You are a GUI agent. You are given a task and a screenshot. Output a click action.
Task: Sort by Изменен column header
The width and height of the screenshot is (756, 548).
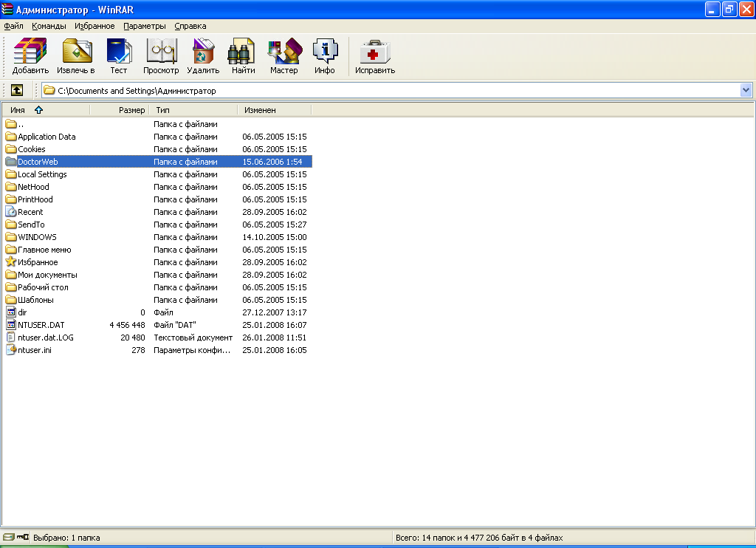tap(275, 110)
